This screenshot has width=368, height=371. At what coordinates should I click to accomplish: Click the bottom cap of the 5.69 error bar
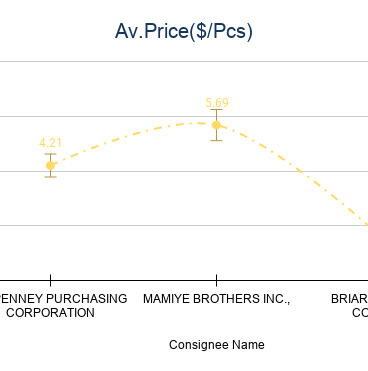coord(216,140)
